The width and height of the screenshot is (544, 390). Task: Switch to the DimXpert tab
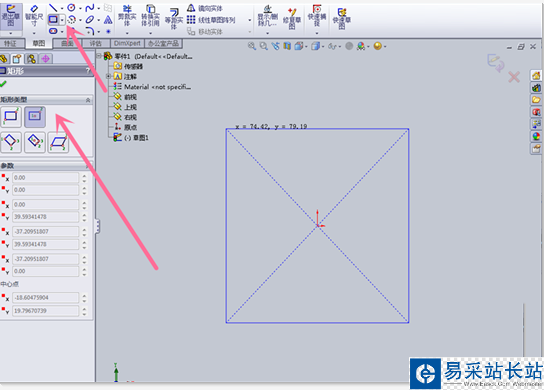click(x=127, y=43)
